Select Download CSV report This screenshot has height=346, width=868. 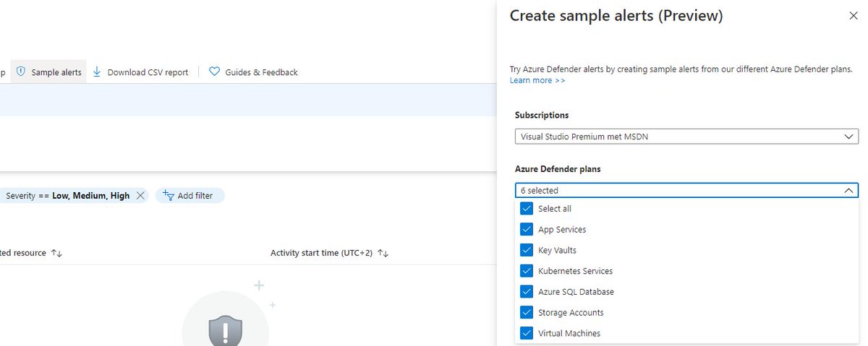tap(140, 72)
